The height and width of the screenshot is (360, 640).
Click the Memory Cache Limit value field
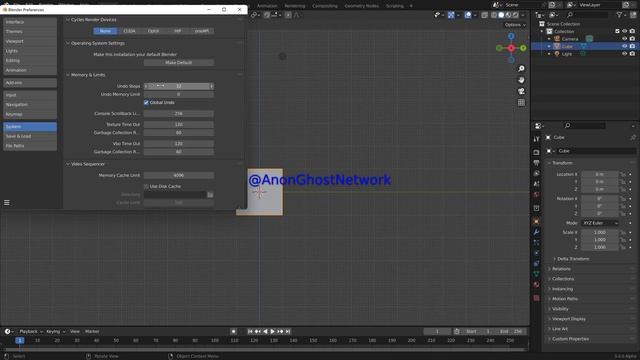pos(178,176)
